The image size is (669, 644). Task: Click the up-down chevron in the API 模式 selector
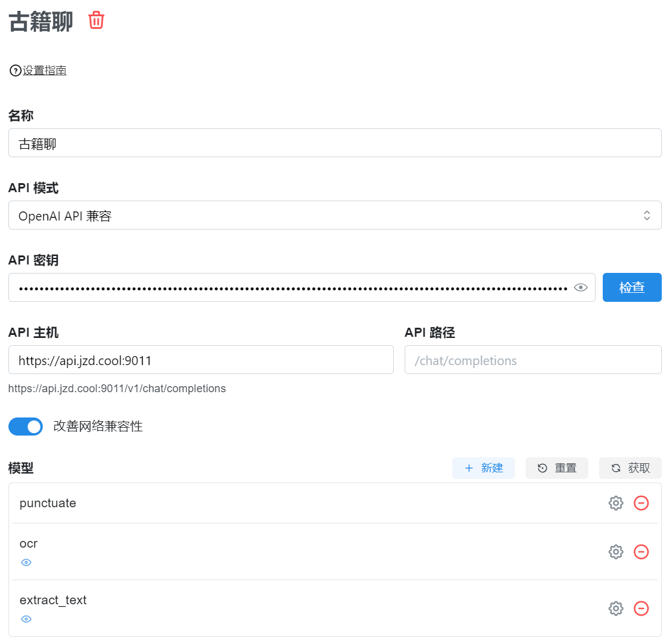click(647, 215)
